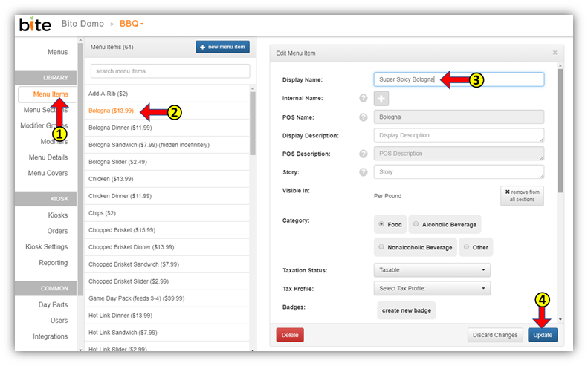This screenshot has width=588, height=366.
Task: Select Chicken Dinner ($11.99)
Action: [167, 196]
